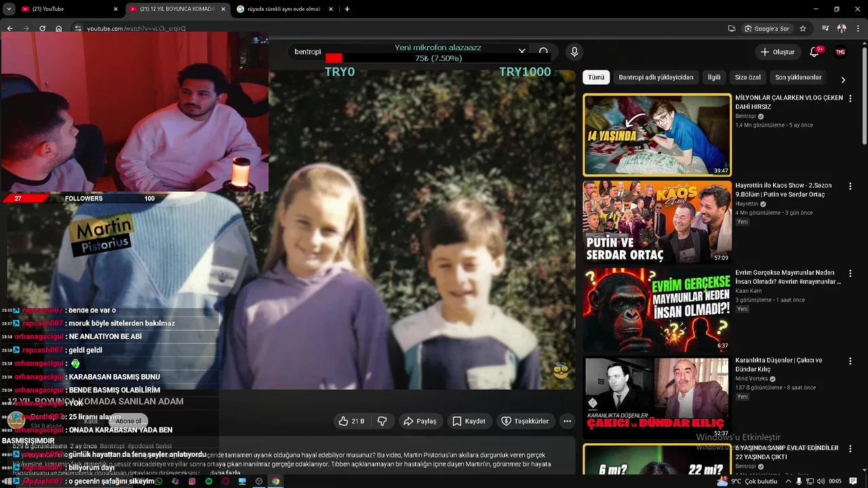Viewport: 868px width, 488px height.
Task: Open the browser home page icon
Action: pyautogui.click(x=59, y=28)
